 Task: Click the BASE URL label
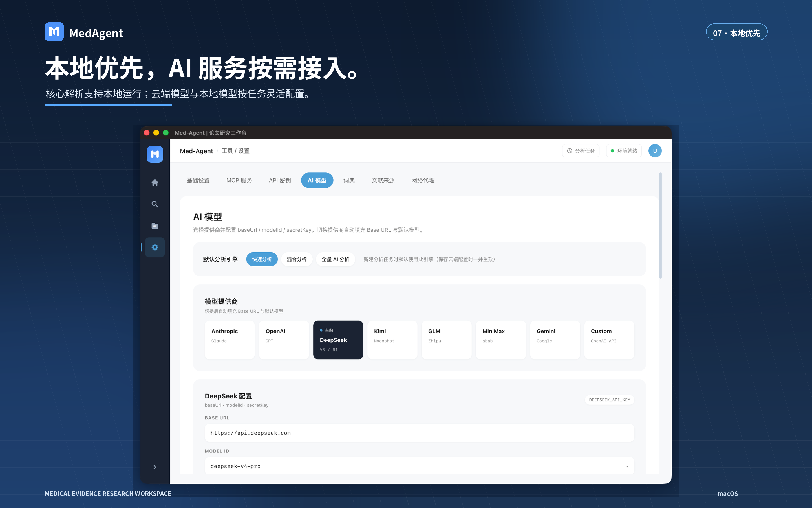pyautogui.click(x=217, y=418)
